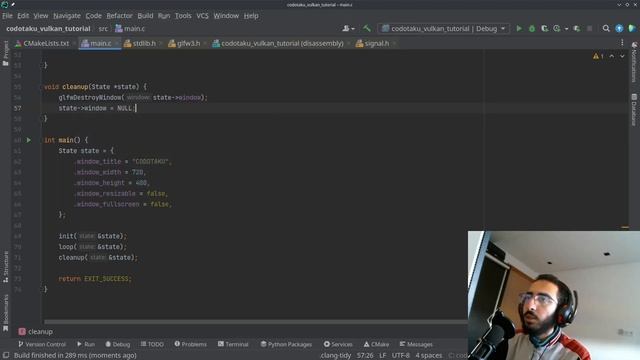Open the View menu

pos(41,16)
